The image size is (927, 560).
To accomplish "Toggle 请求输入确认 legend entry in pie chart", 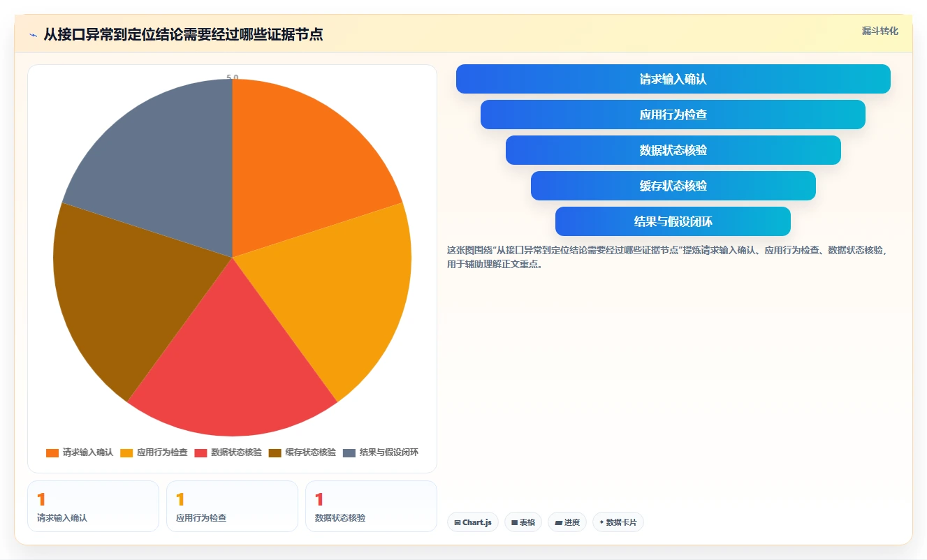I will click(x=80, y=452).
